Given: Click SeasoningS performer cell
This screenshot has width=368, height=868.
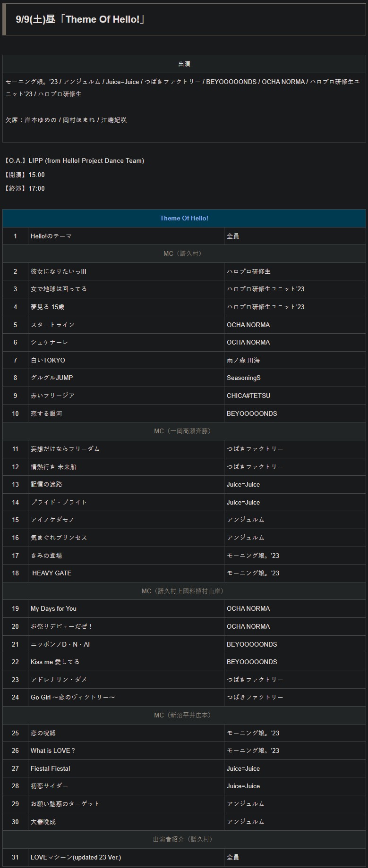Looking at the screenshot, I should 295,378.
